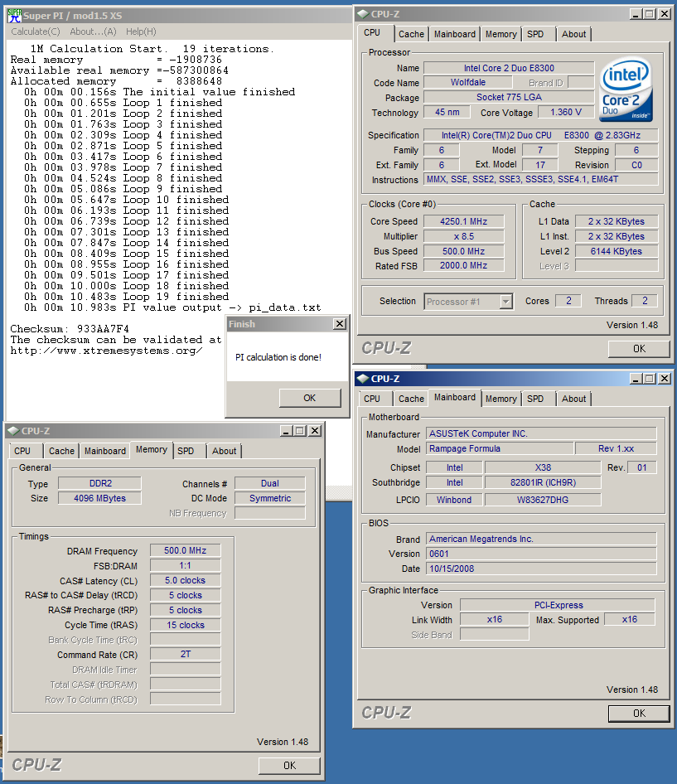Click the 15 clocks Cycle Time value

click(185, 625)
